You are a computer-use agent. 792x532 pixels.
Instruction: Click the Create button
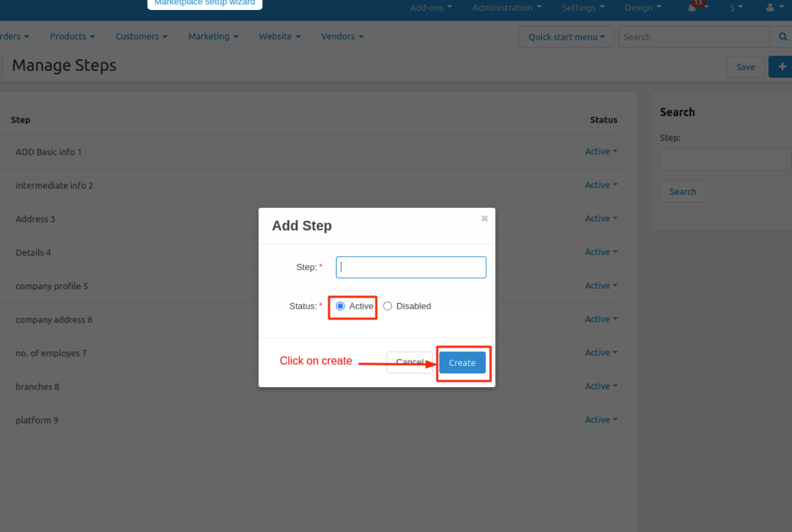462,363
